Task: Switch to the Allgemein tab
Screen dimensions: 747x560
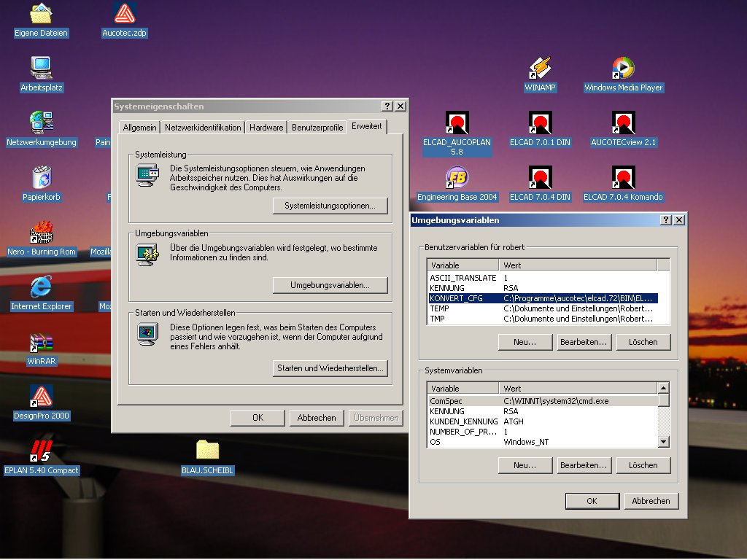Action: coord(139,128)
